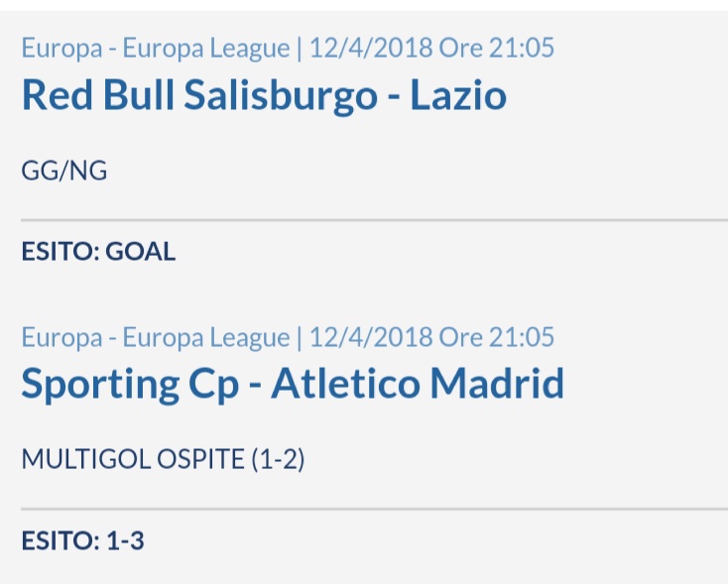Click Ore 21:05 time of Sporting match

point(496,337)
